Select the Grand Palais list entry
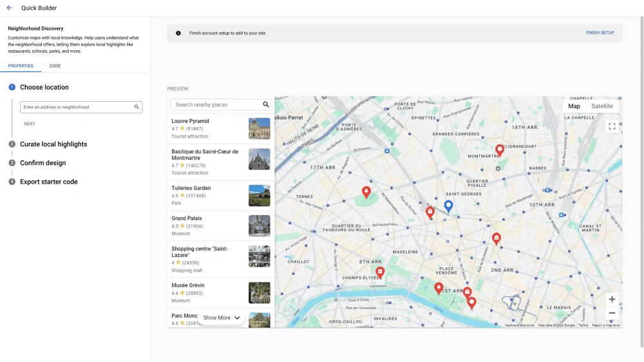The height and width of the screenshot is (362, 644). click(220, 226)
